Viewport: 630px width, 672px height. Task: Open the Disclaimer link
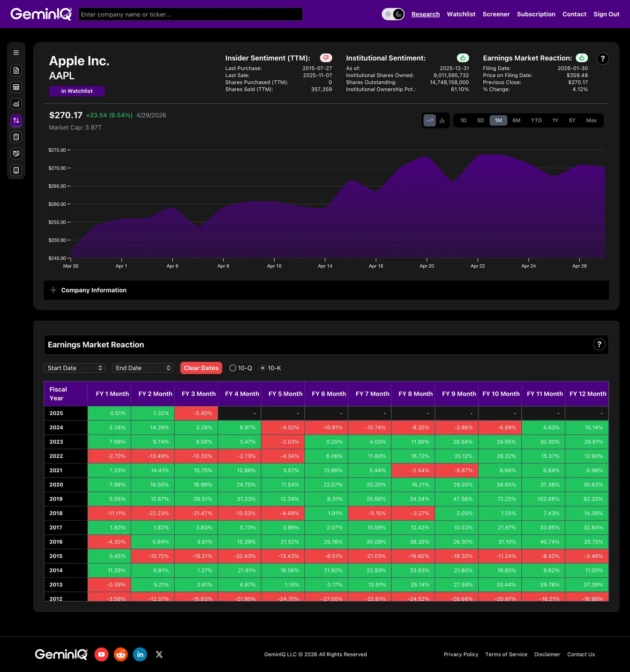point(547,654)
